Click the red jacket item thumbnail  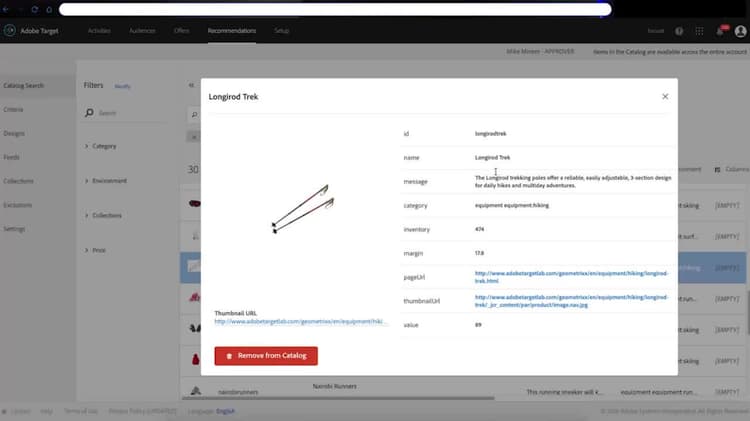[195, 359]
